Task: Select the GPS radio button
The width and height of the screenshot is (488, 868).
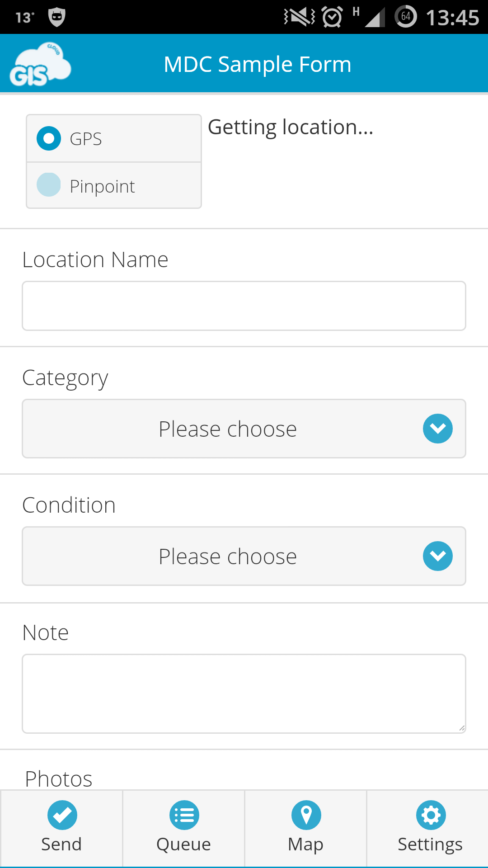Action: click(x=49, y=138)
